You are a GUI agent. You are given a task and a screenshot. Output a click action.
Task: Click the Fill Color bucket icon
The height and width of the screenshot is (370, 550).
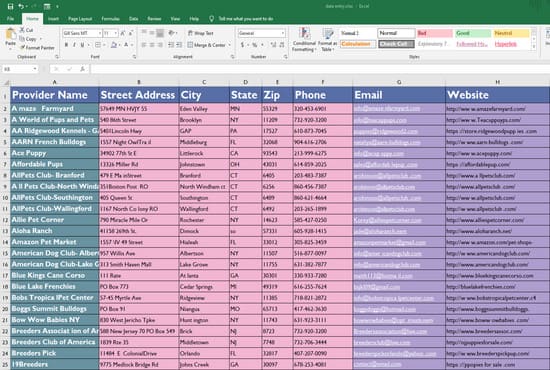tap(114, 45)
